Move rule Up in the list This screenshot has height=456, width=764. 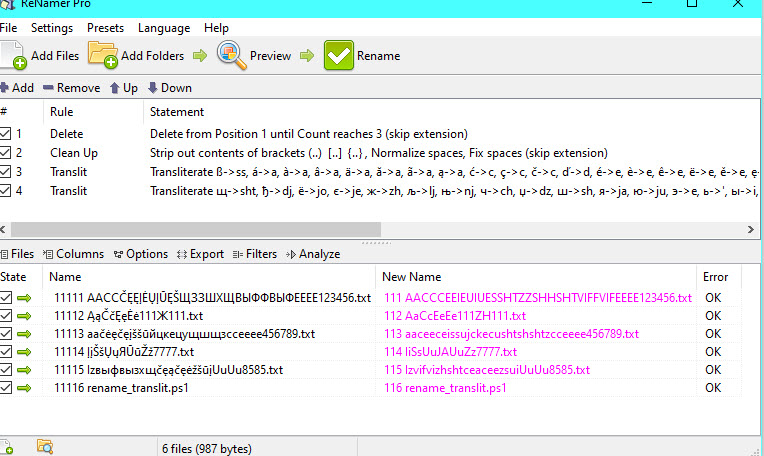point(124,88)
